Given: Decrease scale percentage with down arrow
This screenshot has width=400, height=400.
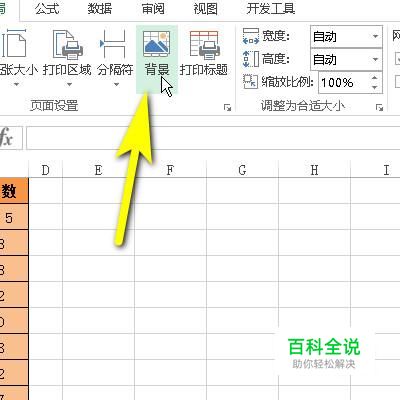Looking at the screenshot, I should click(375, 87).
